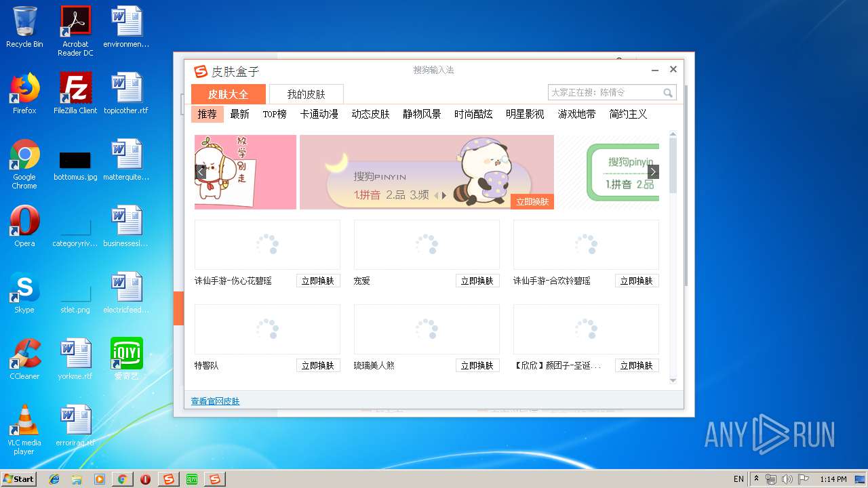Click the EN language indicator
The height and width of the screenshot is (488, 868).
[x=738, y=479]
